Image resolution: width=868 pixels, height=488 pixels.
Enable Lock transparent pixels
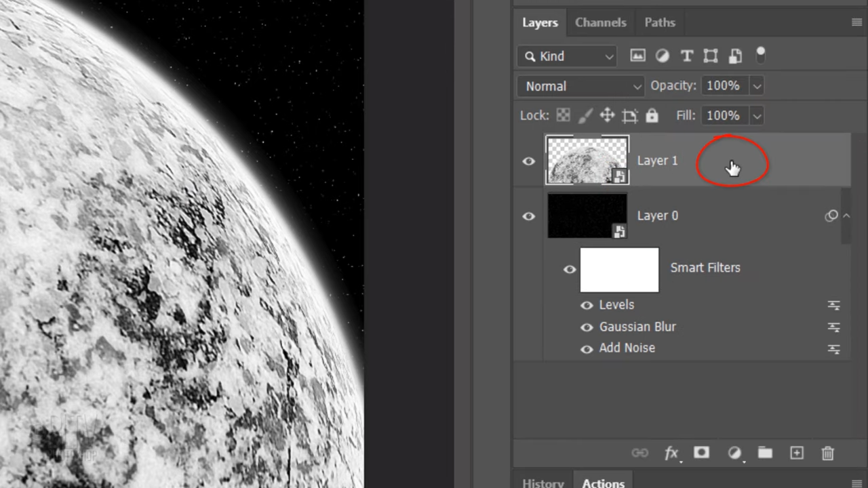563,115
